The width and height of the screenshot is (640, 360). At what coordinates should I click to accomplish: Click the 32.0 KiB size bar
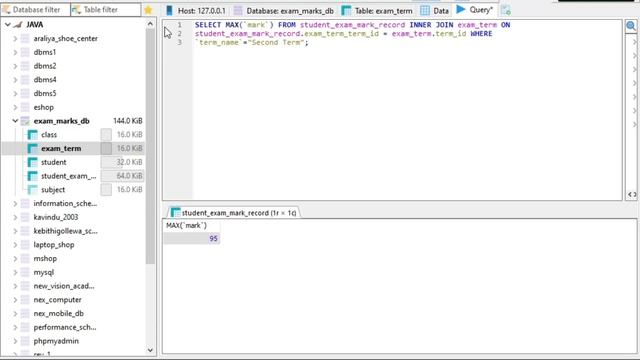[122, 162]
